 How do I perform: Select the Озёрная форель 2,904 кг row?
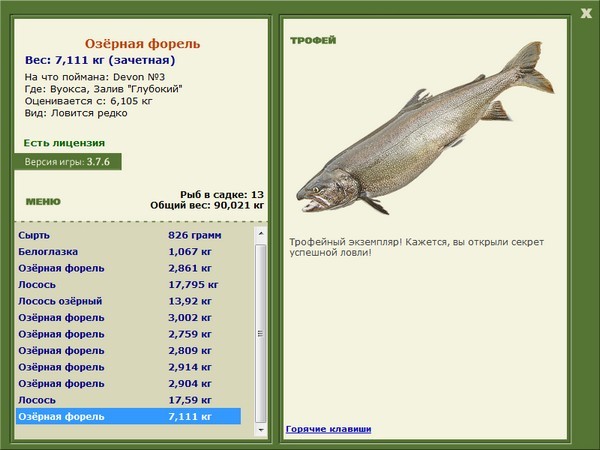128,383
